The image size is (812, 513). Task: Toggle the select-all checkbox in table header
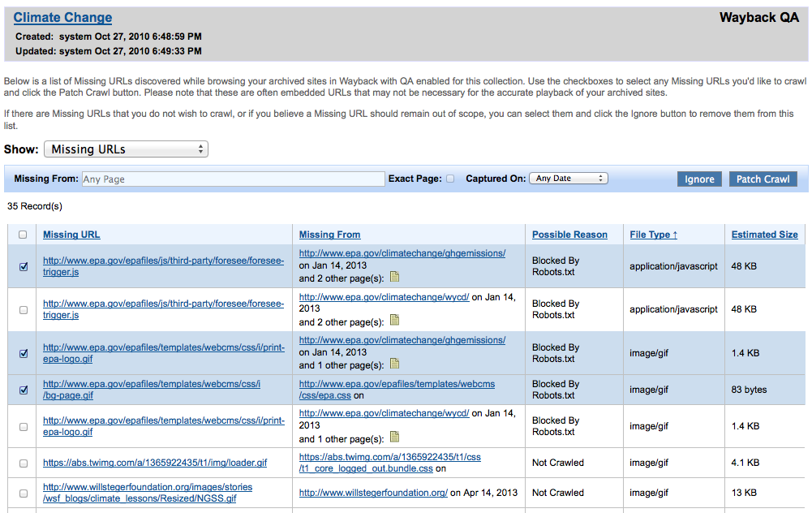coord(23,235)
